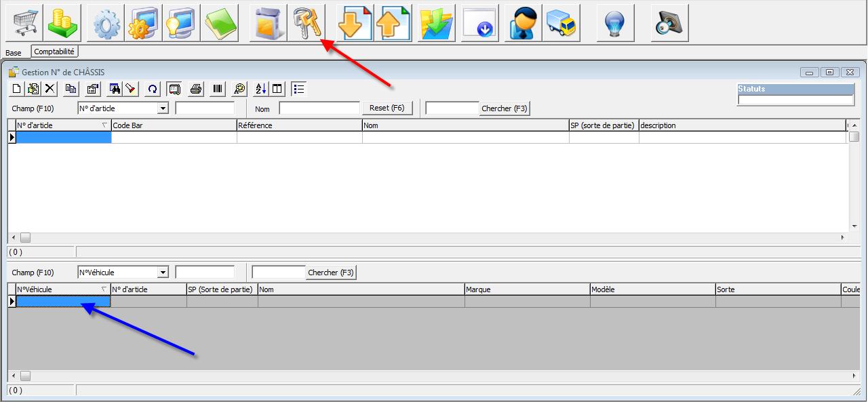Screen dimensions: 868x402
Task: Open the blue gear settings icon
Action: pyautogui.click(x=105, y=23)
